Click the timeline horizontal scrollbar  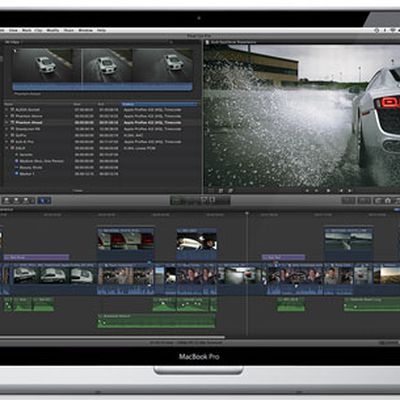[112, 337]
